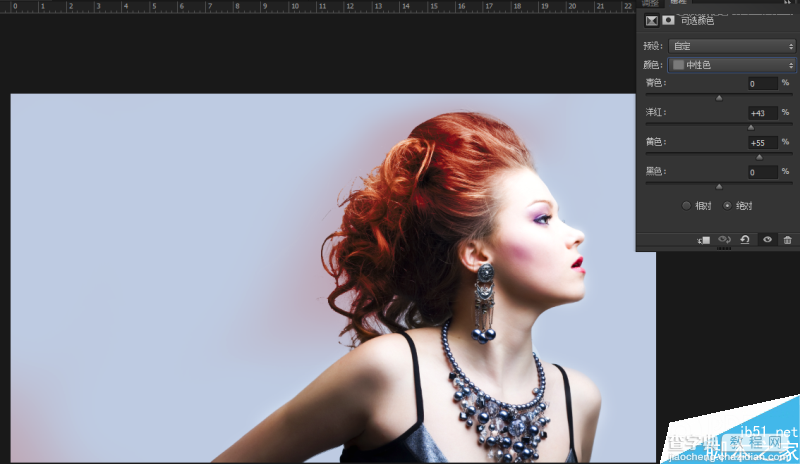Screen dimensions: 800x464
Task: Click the gray 中性色 color swatch
Action: pyautogui.click(x=678, y=65)
